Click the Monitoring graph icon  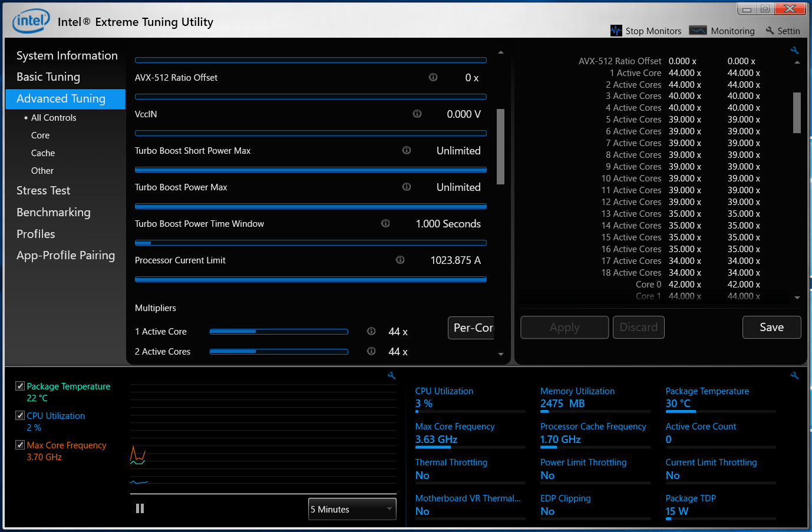click(x=698, y=31)
